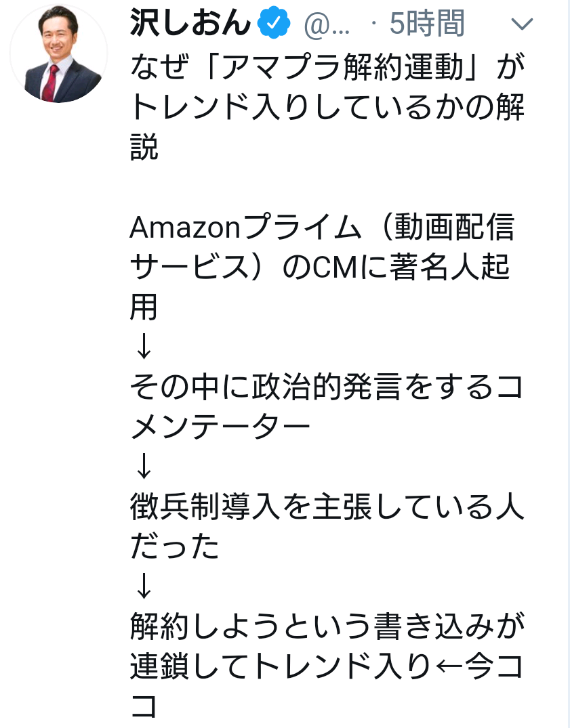570x728 pixels.
Task: Open the tweet options chevron menu
Action: pyautogui.click(x=522, y=24)
